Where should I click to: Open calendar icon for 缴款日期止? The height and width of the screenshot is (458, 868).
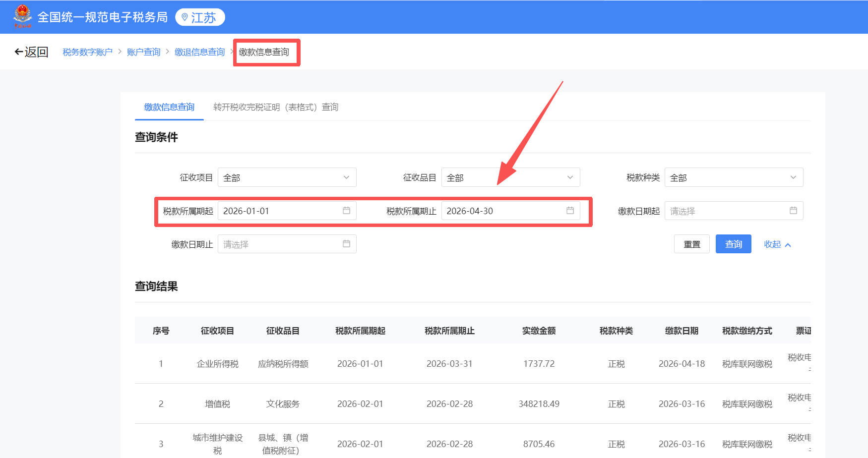click(346, 244)
